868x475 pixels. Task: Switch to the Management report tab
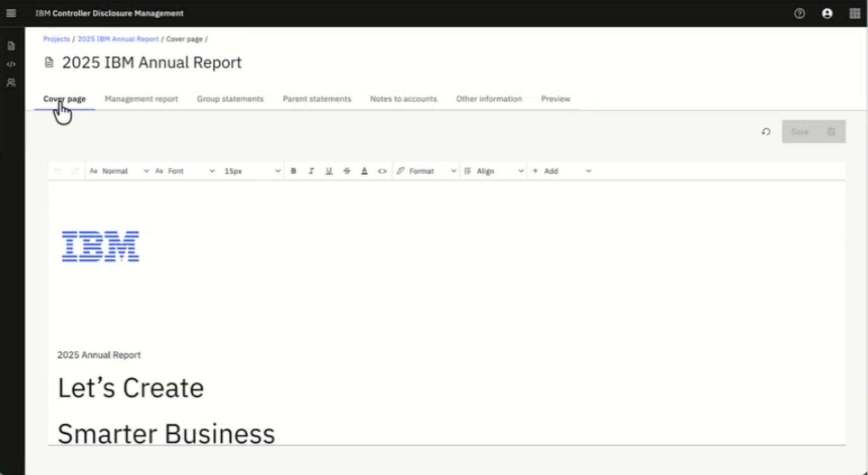click(141, 99)
